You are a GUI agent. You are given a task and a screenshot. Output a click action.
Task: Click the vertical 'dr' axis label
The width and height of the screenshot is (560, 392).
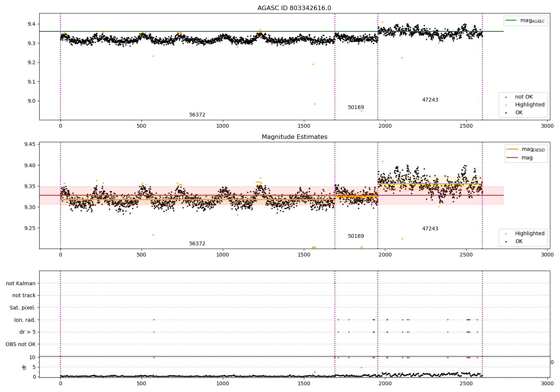coord(24,367)
